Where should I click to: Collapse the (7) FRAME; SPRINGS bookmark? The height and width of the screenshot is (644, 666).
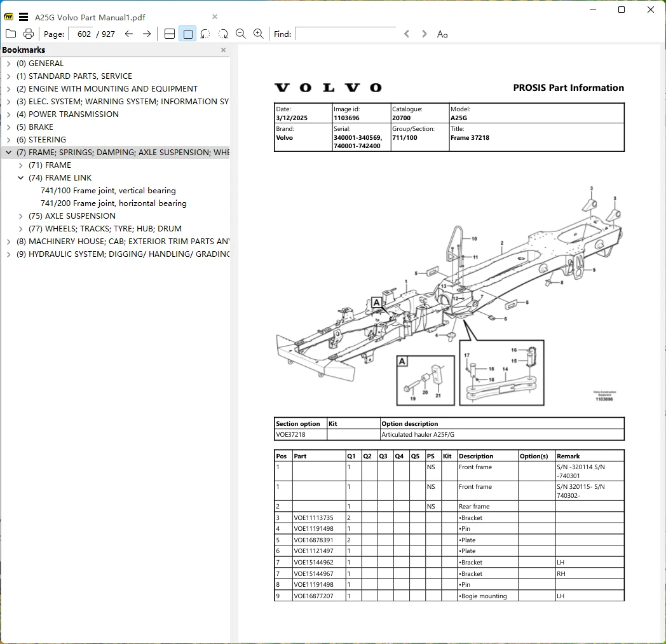pos(8,153)
